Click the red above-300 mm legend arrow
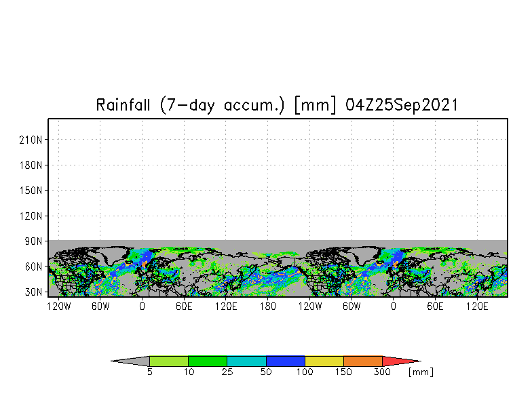The image size is (532, 415). tap(402, 361)
